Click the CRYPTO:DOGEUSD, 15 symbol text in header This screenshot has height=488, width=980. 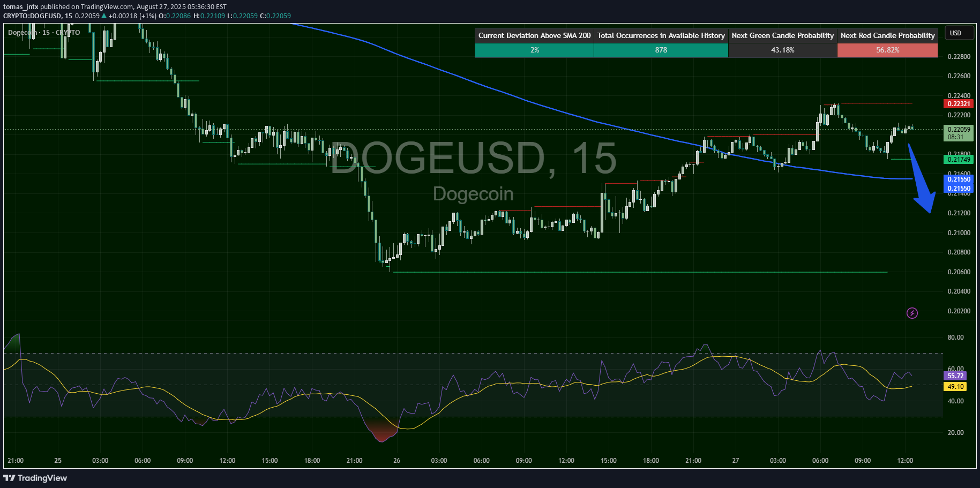[x=38, y=16]
